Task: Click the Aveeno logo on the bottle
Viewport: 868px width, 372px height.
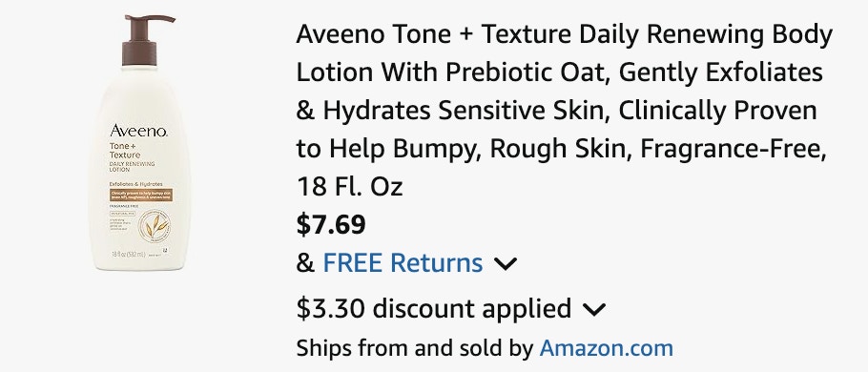Action: point(139,131)
